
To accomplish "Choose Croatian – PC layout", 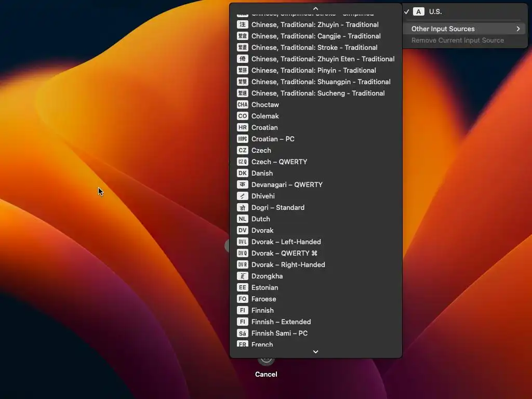I will [315, 139].
